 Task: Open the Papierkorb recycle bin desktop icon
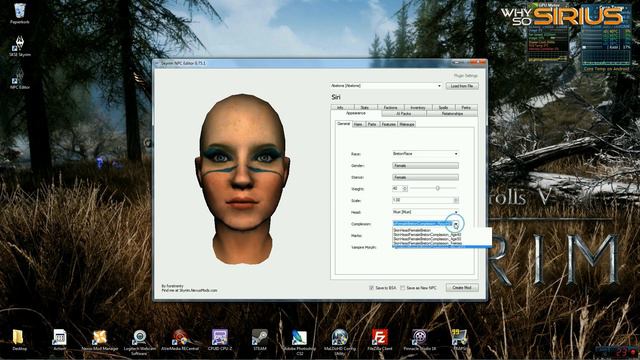coord(20,13)
